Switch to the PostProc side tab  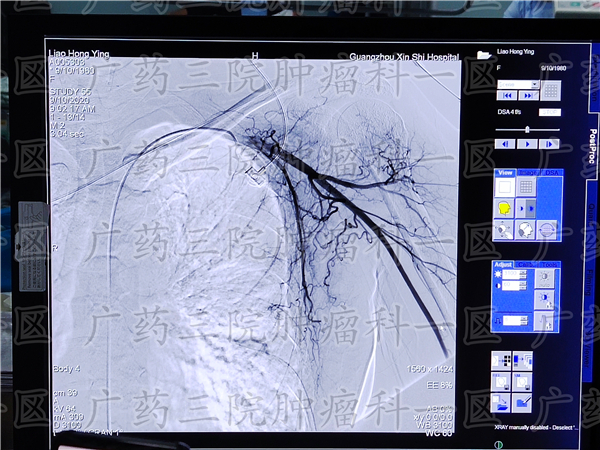(591, 145)
